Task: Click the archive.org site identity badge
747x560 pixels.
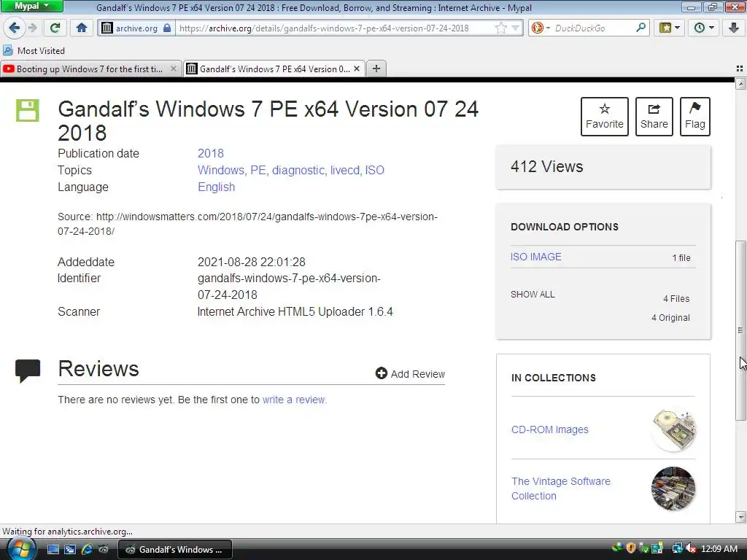Action: [135, 28]
